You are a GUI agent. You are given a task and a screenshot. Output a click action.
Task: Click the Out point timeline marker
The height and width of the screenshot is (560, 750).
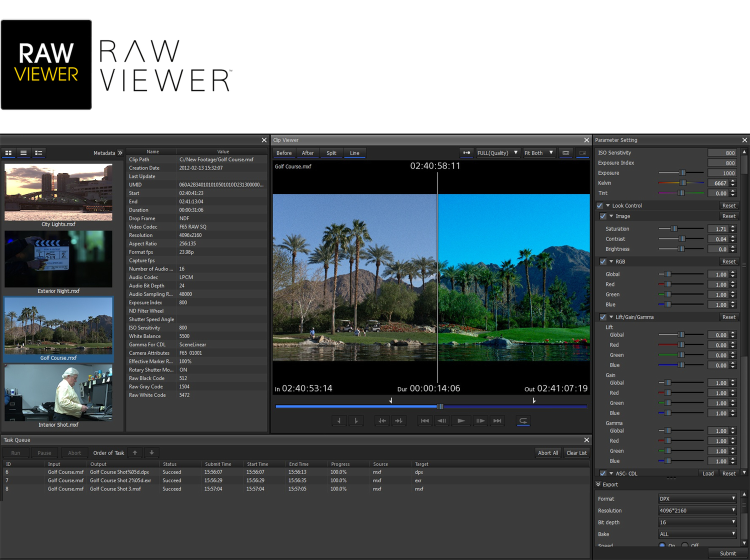[534, 400]
